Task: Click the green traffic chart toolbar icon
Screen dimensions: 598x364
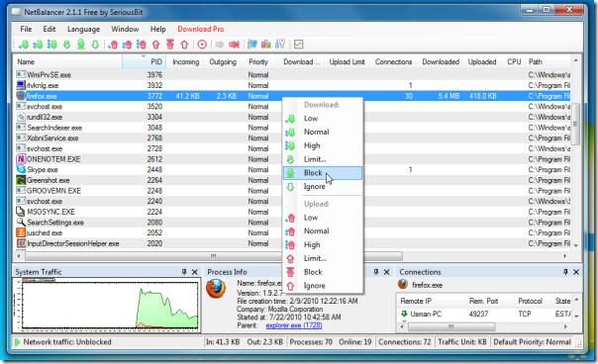Action: (x=299, y=45)
